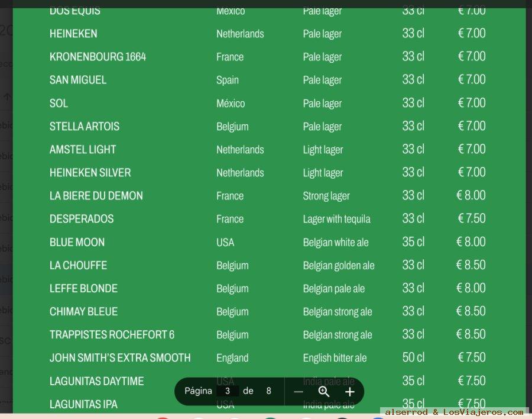Image resolution: width=532 pixels, height=419 pixels.
Task: Click the "€ 7.50" price for John Smith's
Action: tap(472, 357)
